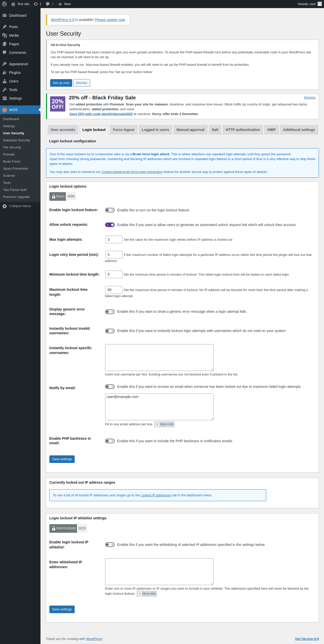The image size is (324, 644).
Task: Click the user avatar icon
Action: pyautogui.click(x=320, y=4)
